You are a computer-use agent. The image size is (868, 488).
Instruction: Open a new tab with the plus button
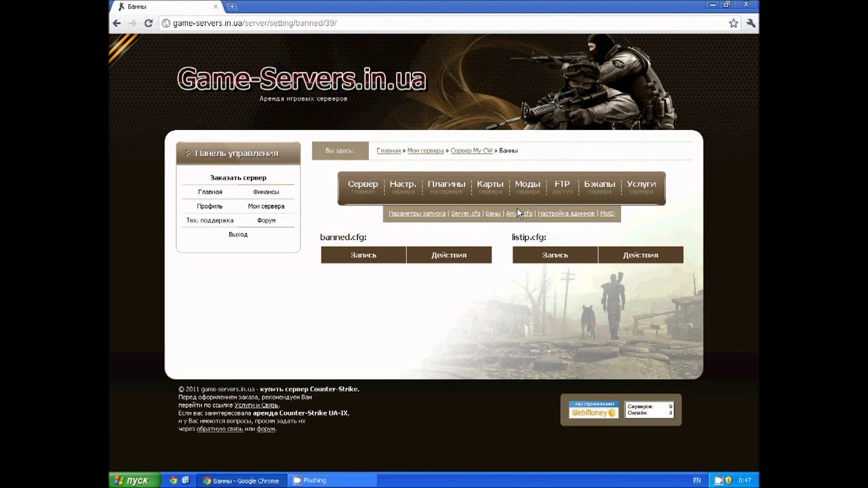pyautogui.click(x=232, y=6)
